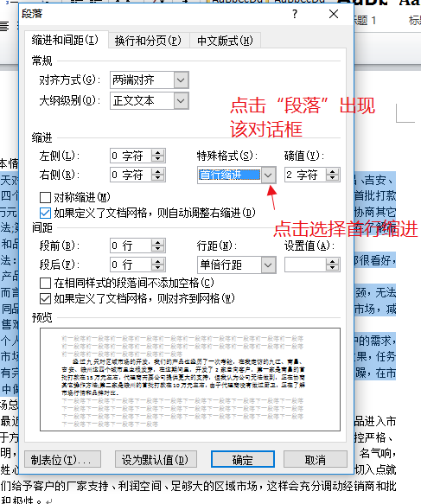Expand the 特殊格式 dropdown arrow
Viewport: 421px width, 504px height.
(x=268, y=175)
